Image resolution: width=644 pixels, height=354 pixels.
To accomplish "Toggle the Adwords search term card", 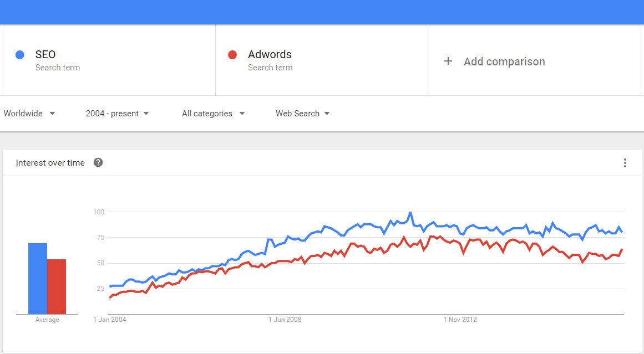I will tap(321, 59).
